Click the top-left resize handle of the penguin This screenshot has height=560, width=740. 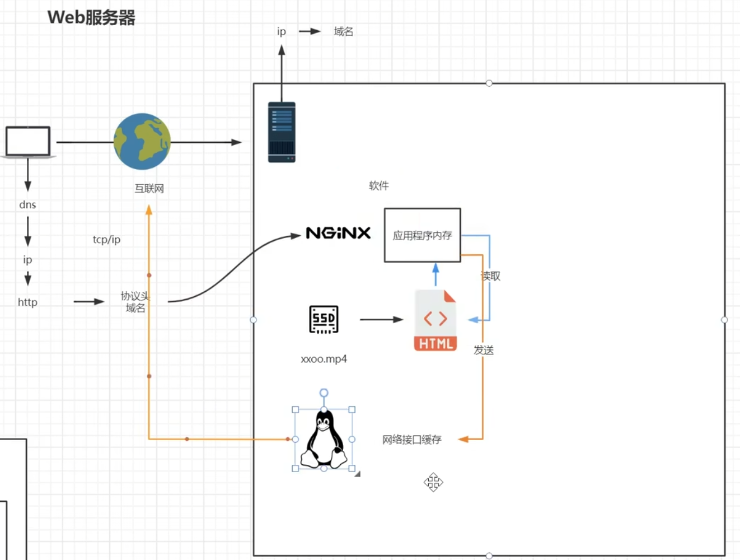coord(296,410)
